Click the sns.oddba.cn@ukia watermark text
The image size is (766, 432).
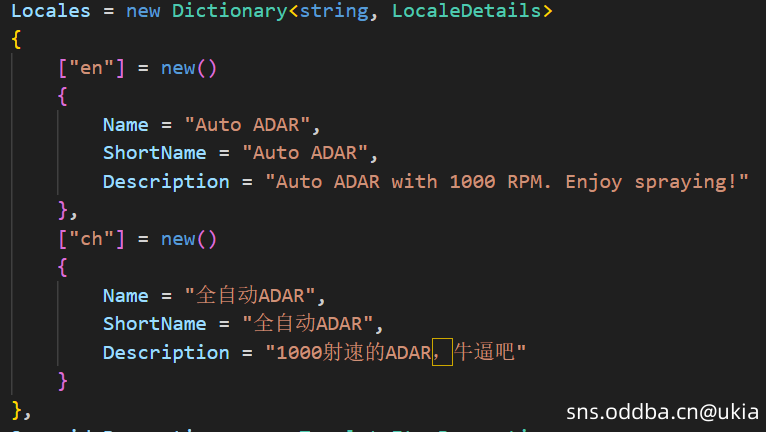(x=661, y=412)
